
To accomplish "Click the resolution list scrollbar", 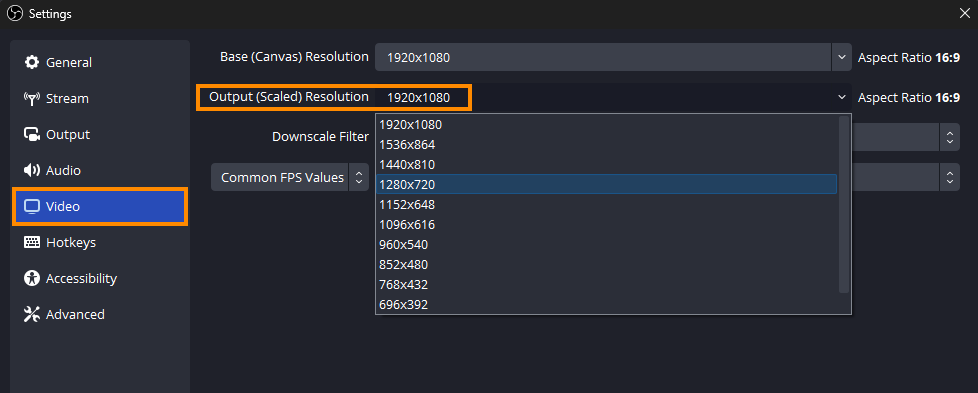I will tap(844, 204).
